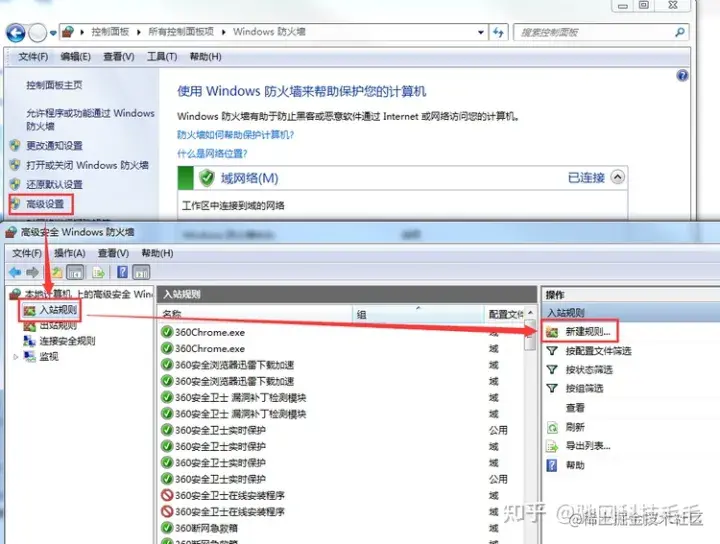
Task: Open 按配置文件筛选 filter action
Action: point(598,351)
